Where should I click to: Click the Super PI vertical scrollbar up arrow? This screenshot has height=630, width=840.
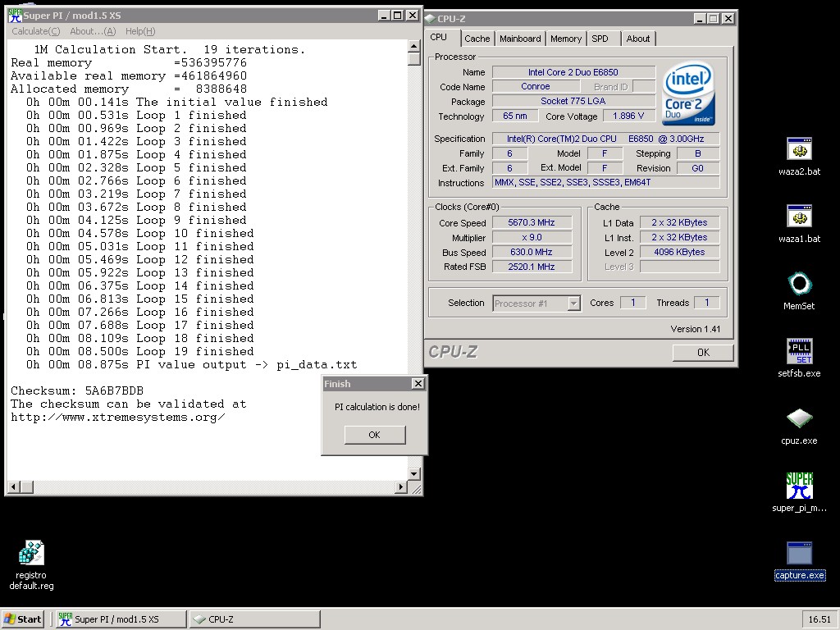pos(413,46)
